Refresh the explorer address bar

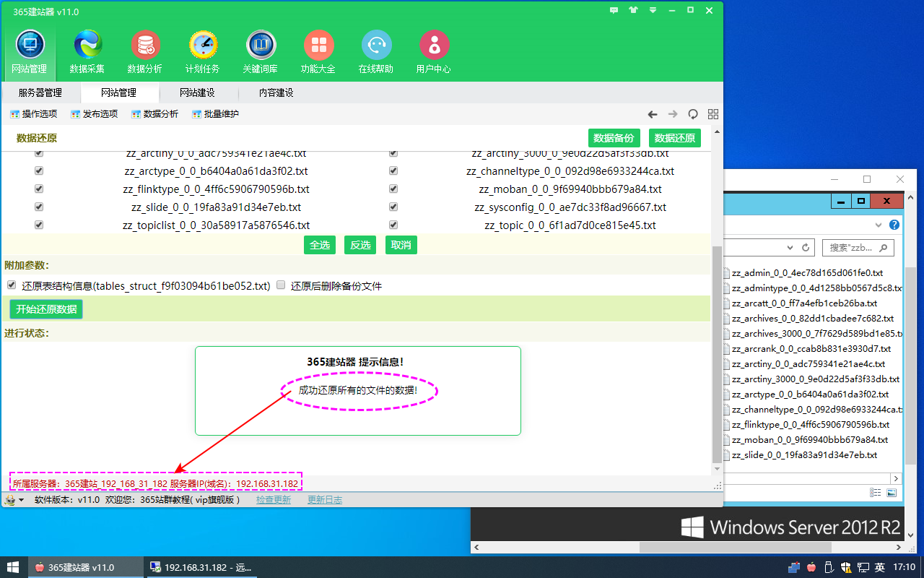(x=806, y=248)
